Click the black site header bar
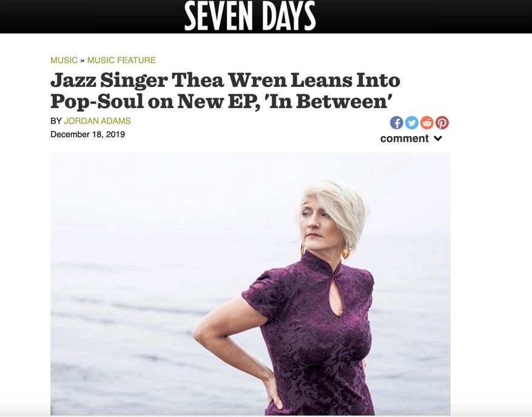The image size is (532, 417). 266,16
